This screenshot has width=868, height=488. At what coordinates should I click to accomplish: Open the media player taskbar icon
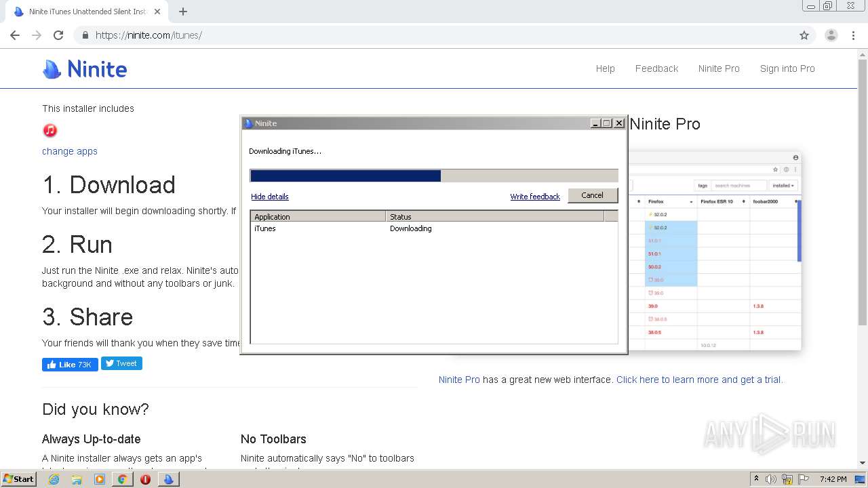click(100, 479)
